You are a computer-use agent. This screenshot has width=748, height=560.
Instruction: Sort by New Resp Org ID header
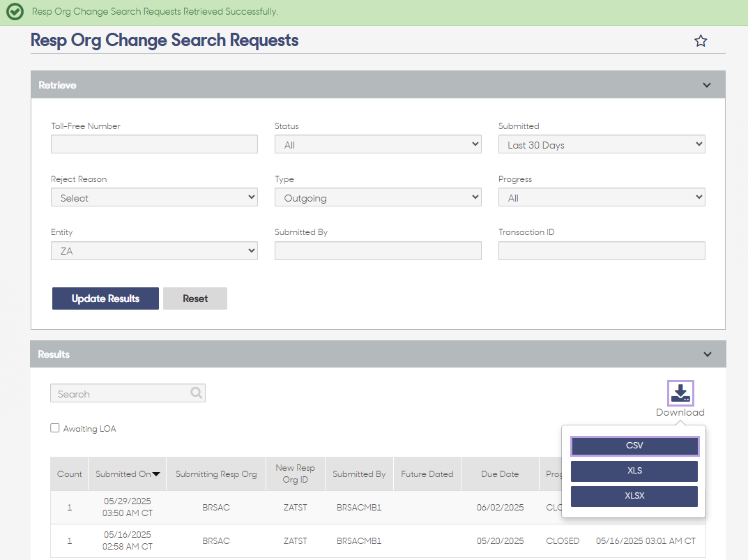[x=296, y=474]
